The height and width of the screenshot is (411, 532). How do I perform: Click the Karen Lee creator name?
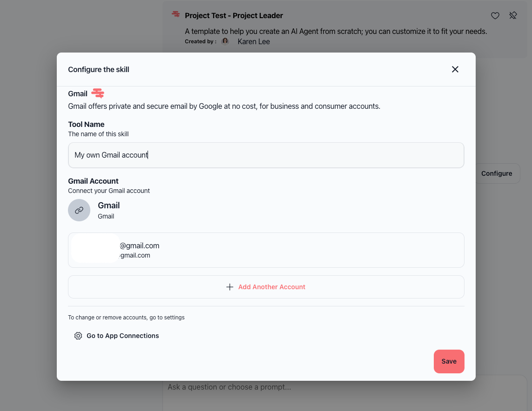tap(254, 42)
